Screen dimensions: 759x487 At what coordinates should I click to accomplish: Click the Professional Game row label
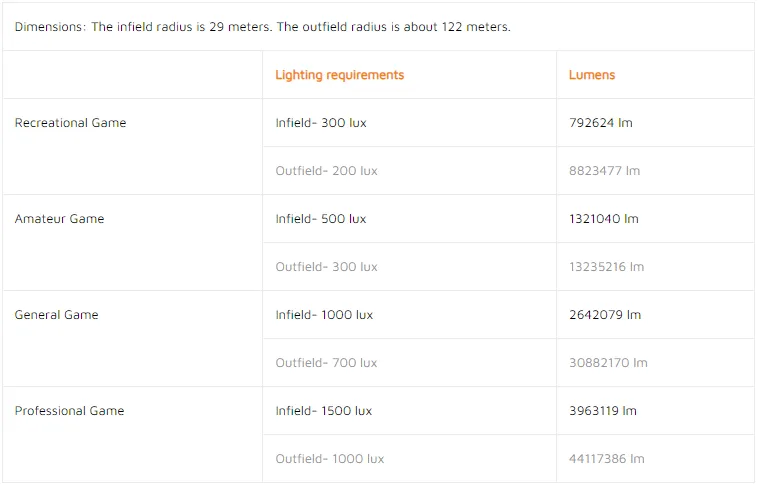click(69, 411)
